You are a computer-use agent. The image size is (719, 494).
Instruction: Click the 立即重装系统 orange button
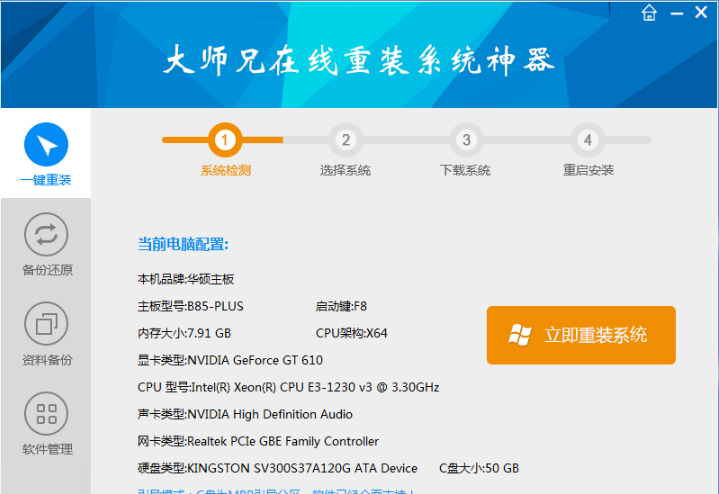tap(581, 335)
